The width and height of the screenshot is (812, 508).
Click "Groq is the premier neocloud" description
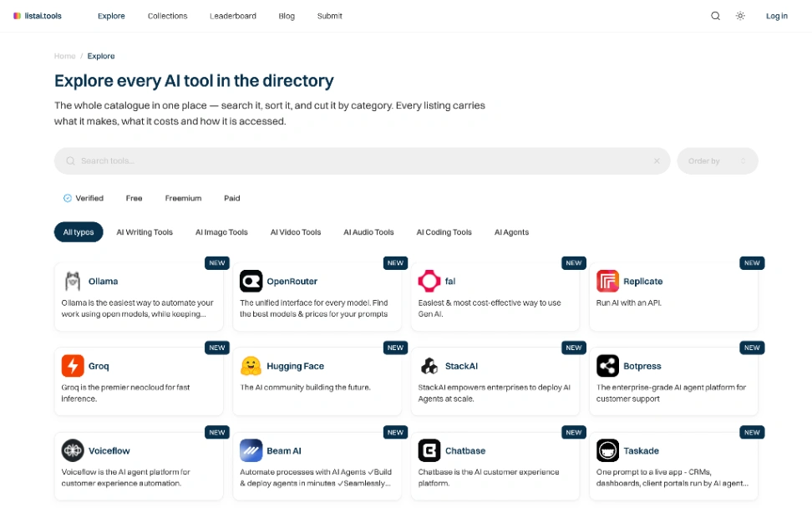[126, 393]
